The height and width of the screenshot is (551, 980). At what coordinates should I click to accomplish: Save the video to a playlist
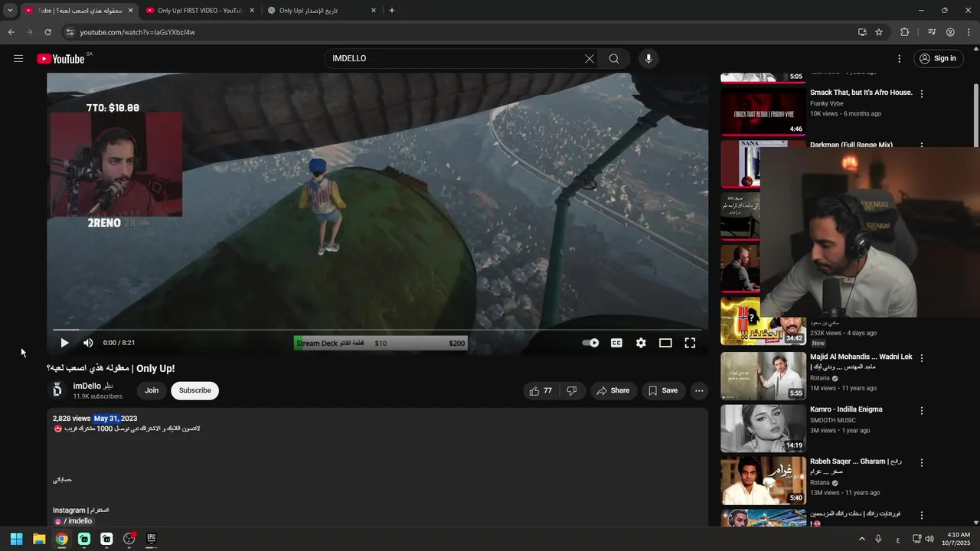coord(663,390)
